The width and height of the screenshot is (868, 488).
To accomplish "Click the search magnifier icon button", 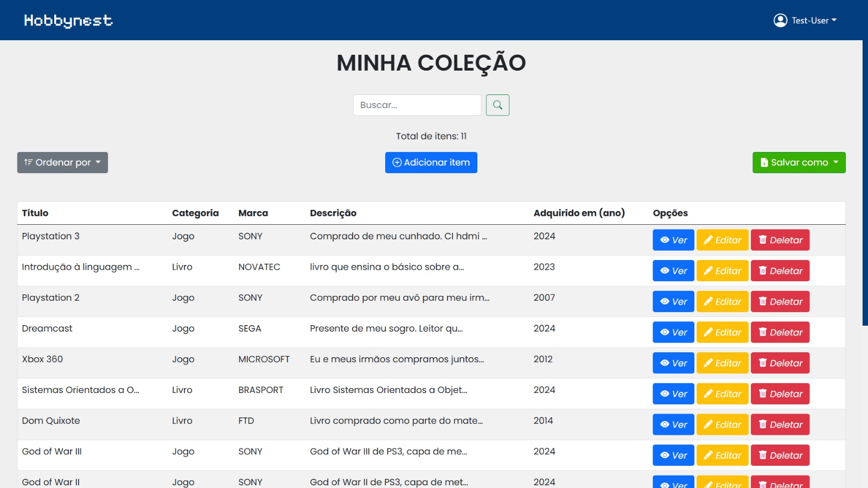I will pos(497,105).
